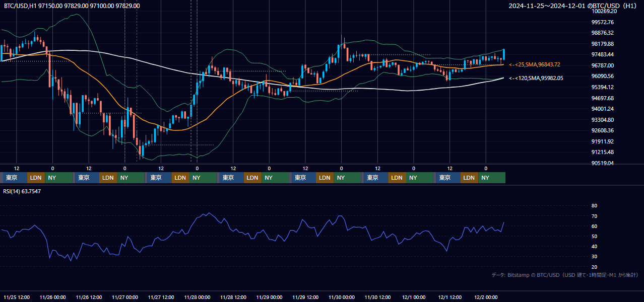The height and width of the screenshot is (302, 644).
Task: Select the 91215.48 price axis label
Action: [x=602, y=152]
